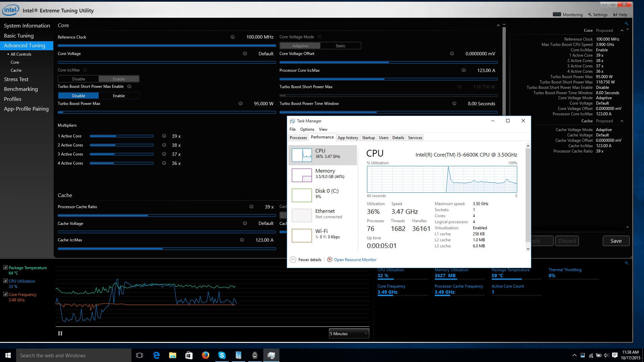Open Task Manager File menu
The height and width of the screenshot is (362, 644).
tap(292, 129)
